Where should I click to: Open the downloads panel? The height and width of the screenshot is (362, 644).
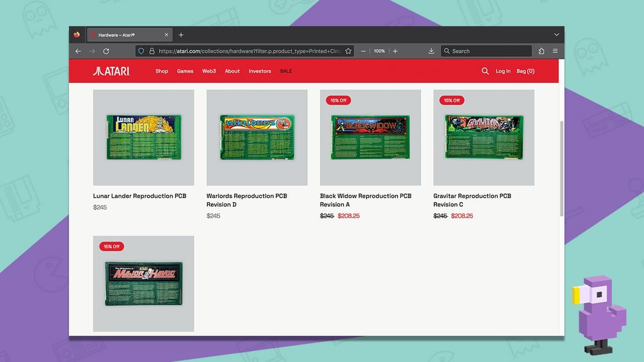pyautogui.click(x=431, y=51)
